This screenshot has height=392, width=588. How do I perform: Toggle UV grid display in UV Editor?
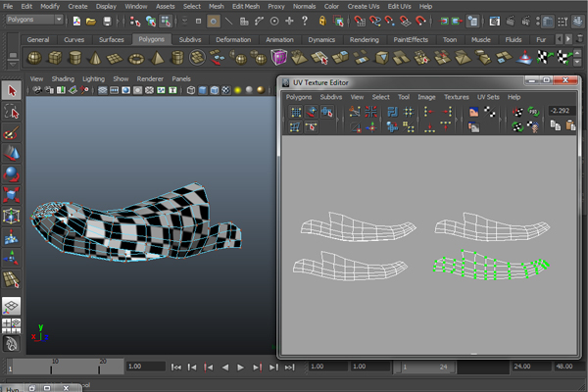pyautogui.click(x=296, y=112)
